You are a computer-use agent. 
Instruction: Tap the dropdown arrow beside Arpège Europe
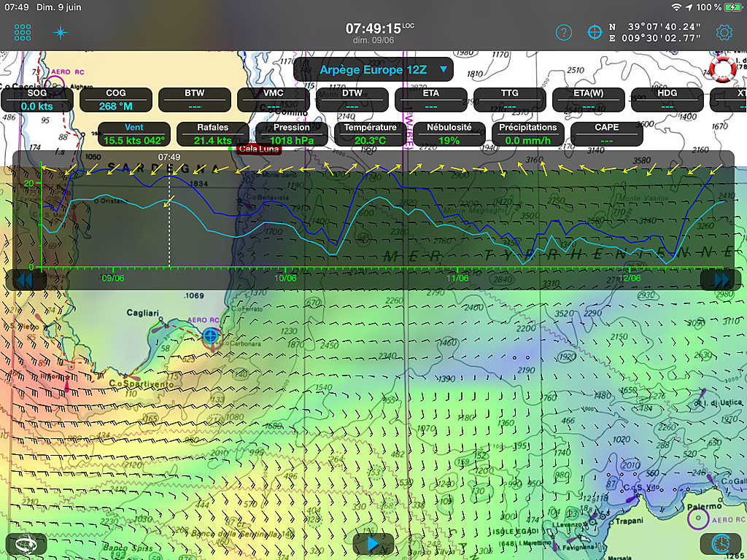click(x=444, y=69)
